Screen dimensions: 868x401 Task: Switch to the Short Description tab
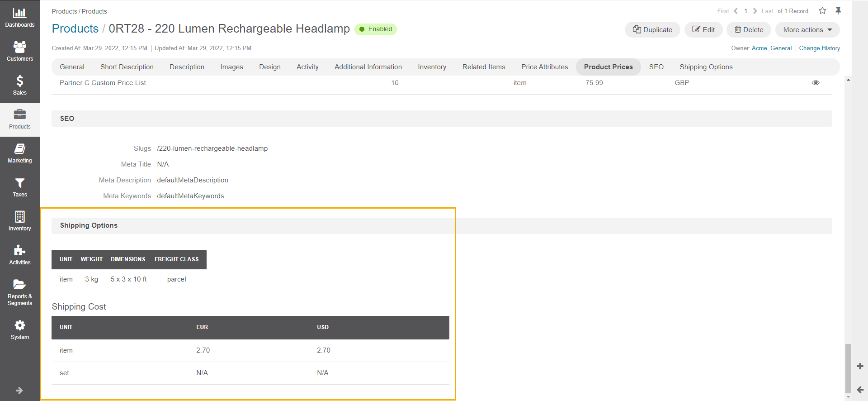click(x=127, y=67)
